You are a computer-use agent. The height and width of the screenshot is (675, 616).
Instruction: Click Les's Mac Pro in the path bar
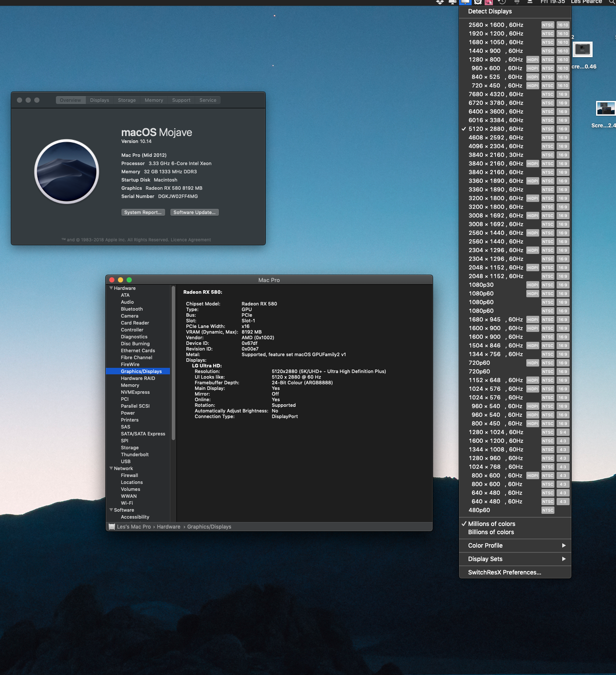[134, 527]
